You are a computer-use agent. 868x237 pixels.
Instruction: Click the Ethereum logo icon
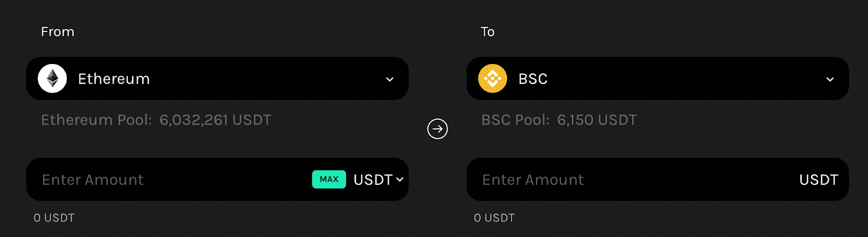(52, 79)
